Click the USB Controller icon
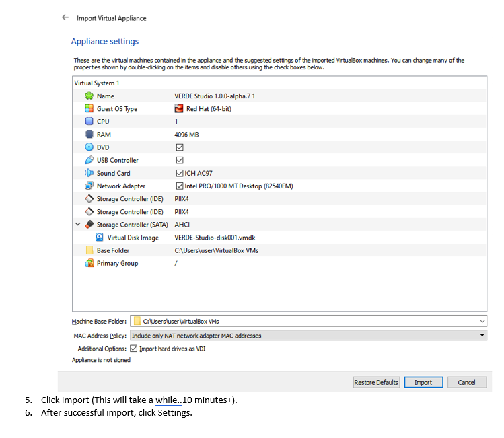 [x=89, y=160]
